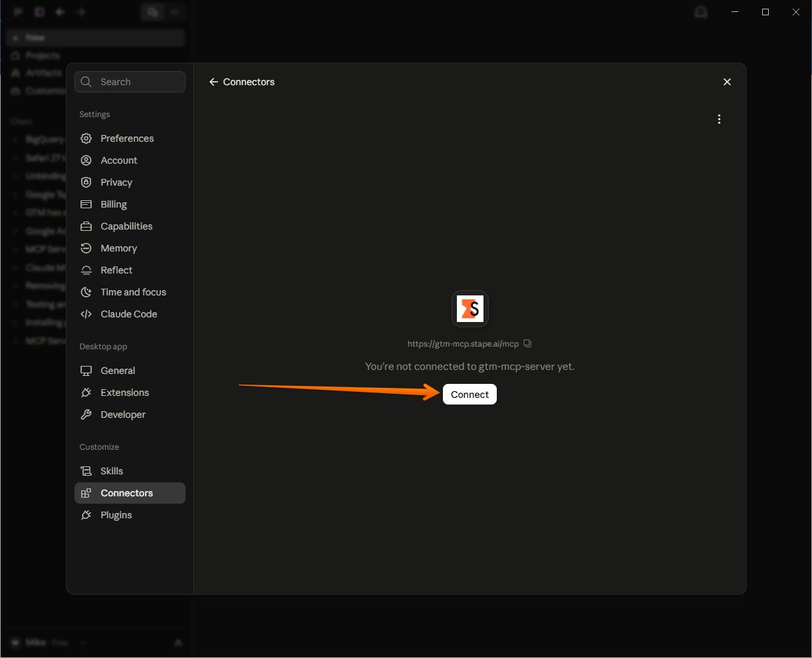Image resolution: width=812 pixels, height=658 pixels.
Task: Open Claude Code settings
Action: pos(130,314)
